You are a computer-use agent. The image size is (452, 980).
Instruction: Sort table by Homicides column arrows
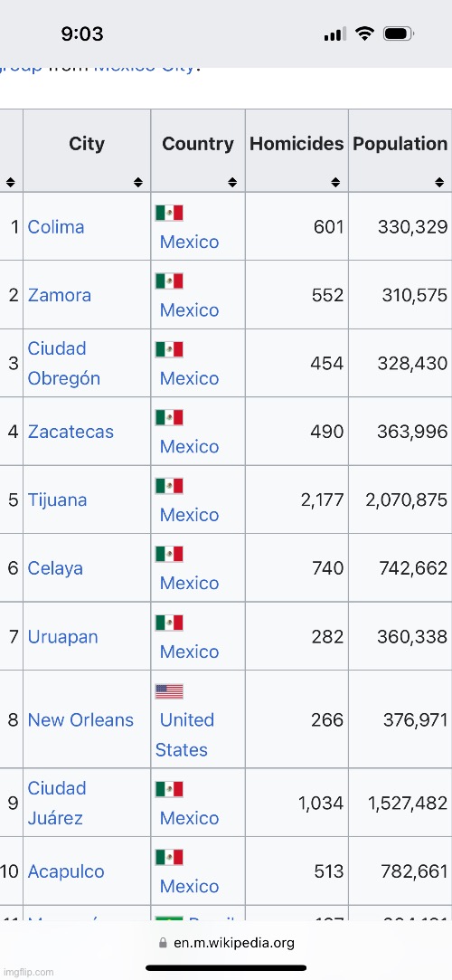point(335,183)
